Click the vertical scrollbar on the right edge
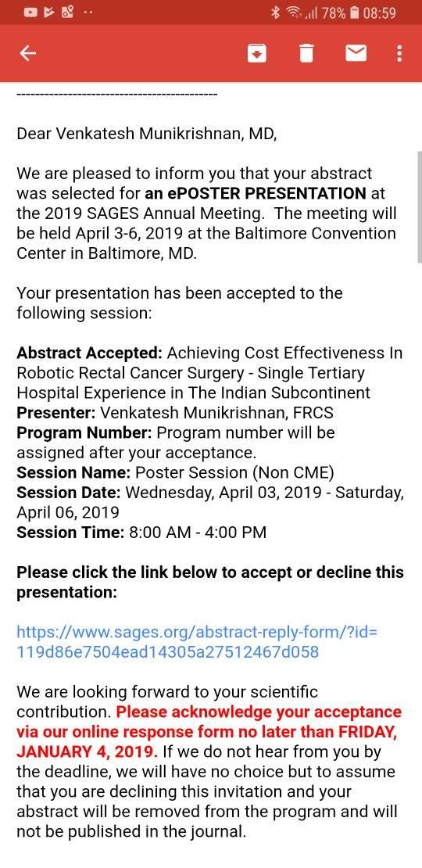This screenshot has height=868, width=422. (x=419, y=206)
